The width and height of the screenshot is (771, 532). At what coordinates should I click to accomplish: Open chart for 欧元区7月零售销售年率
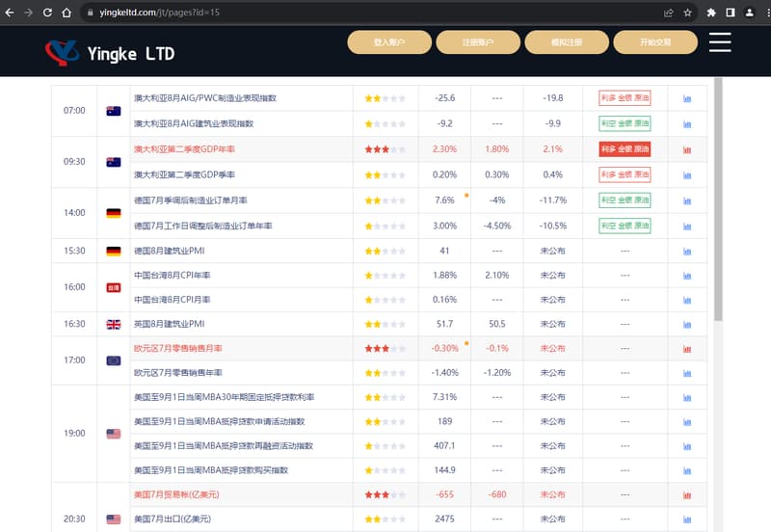tap(687, 374)
